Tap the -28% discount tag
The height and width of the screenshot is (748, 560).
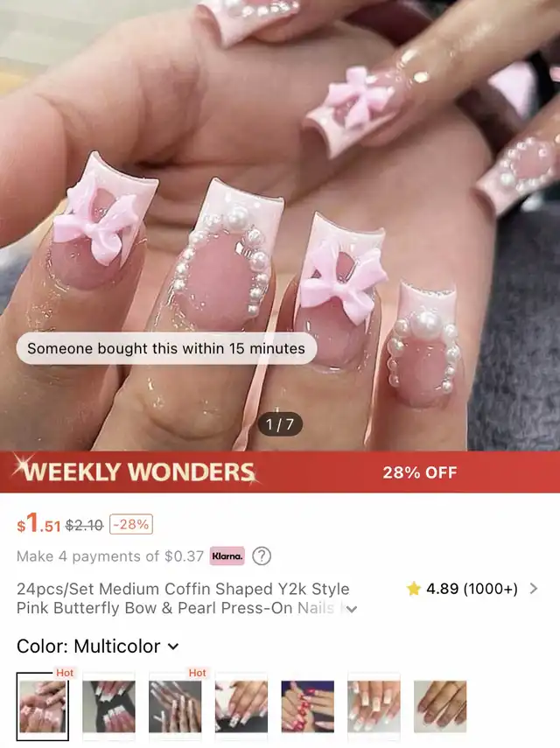131,525
